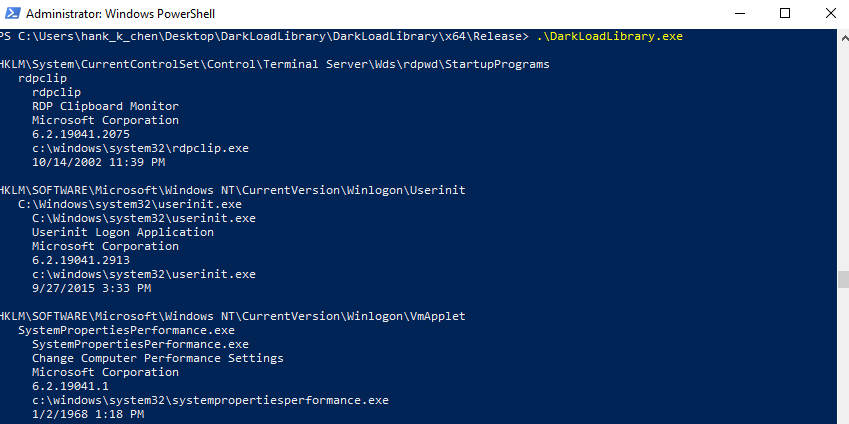Viewport: 849px width, 424px height.
Task: Click the Winlogon\VmApplet registry key line
Action: (x=232, y=316)
